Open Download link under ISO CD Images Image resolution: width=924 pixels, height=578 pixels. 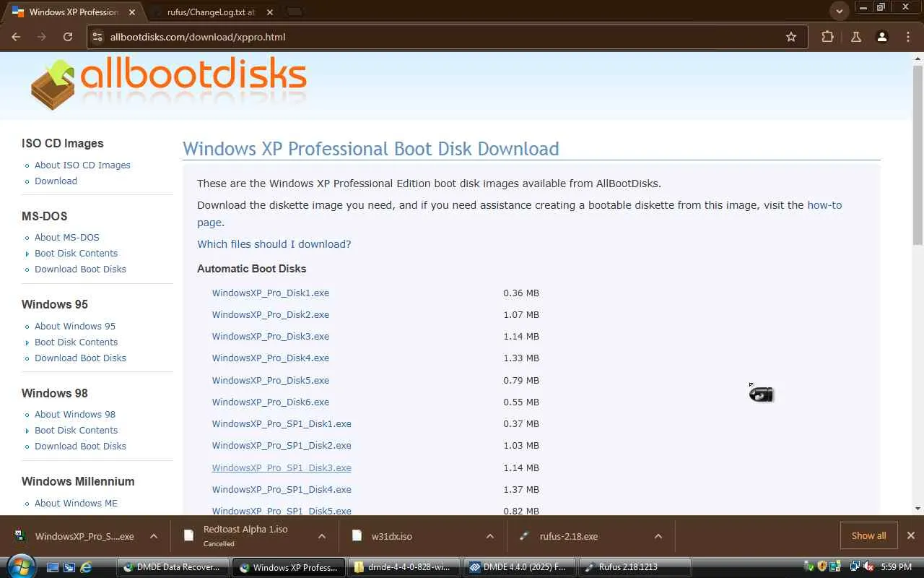[56, 181]
